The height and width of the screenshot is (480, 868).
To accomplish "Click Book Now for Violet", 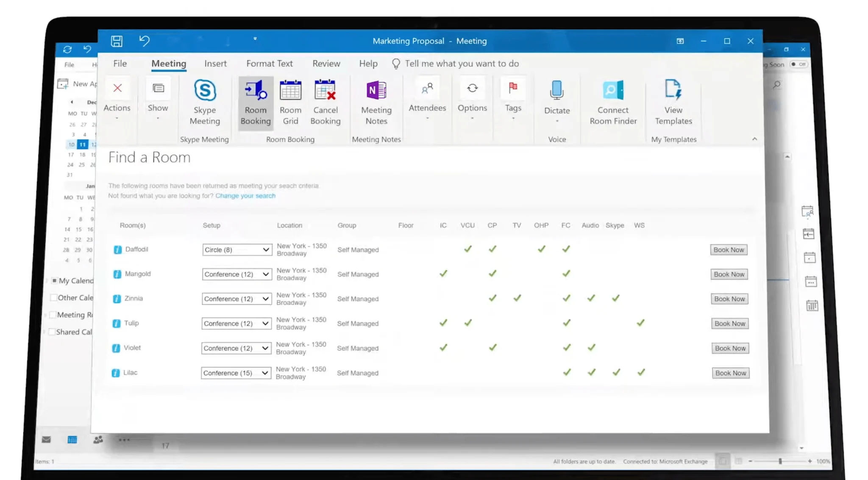I will coord(730,348).
